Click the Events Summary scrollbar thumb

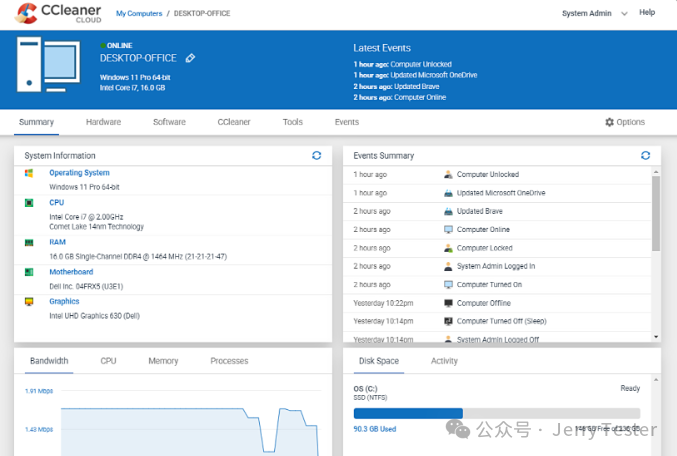tap(656, 213)
